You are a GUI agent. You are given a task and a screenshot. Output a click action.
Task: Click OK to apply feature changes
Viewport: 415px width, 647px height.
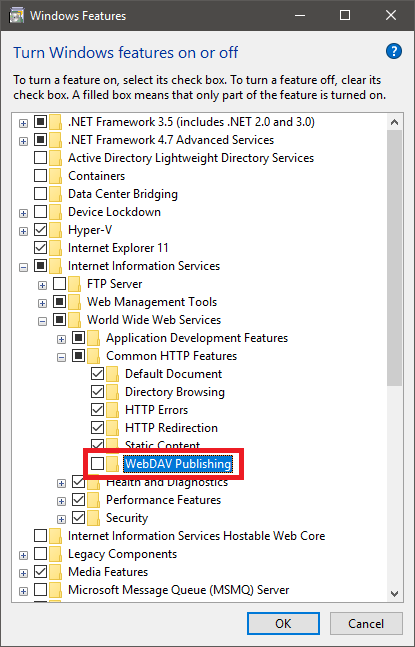[283, 623]
